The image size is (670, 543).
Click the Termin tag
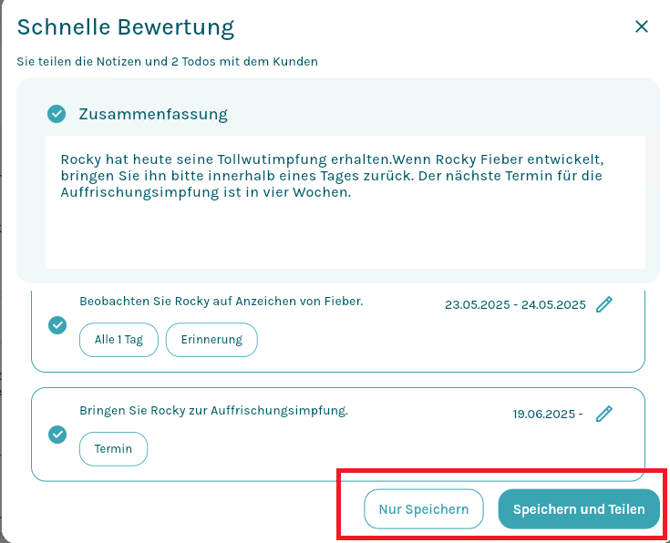[x=113, y=449]
